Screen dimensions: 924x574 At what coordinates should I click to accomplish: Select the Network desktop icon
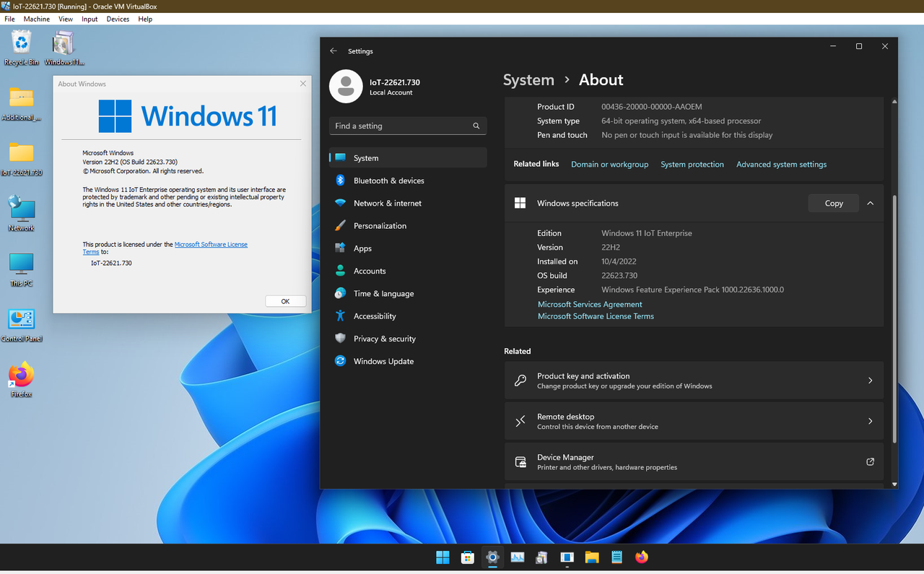pyautogui.click(x=22, y=214)
